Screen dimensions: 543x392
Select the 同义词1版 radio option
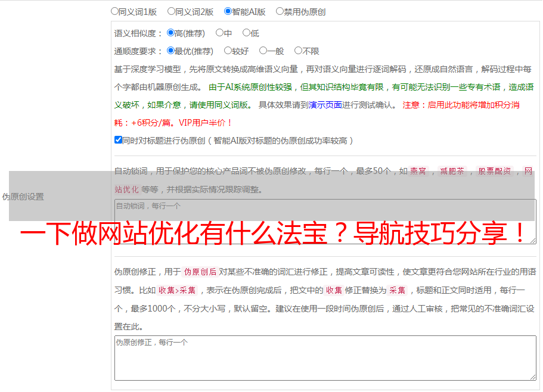[114, 11]
